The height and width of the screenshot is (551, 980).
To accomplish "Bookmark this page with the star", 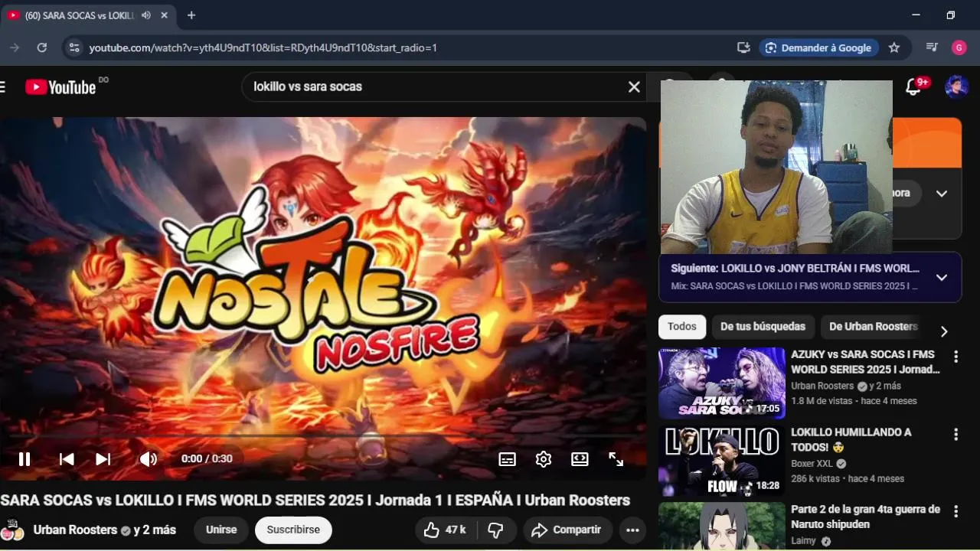I will pos(893,47).
